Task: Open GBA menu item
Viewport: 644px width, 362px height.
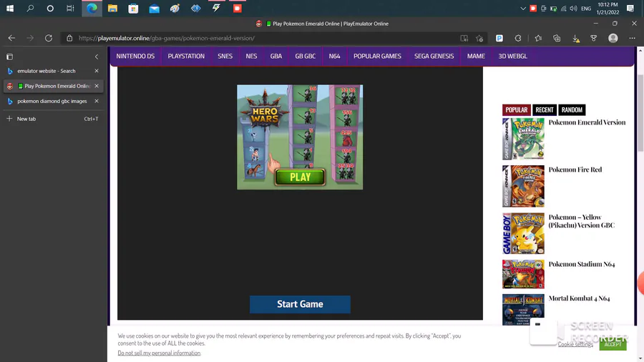Action: point(276,57)
